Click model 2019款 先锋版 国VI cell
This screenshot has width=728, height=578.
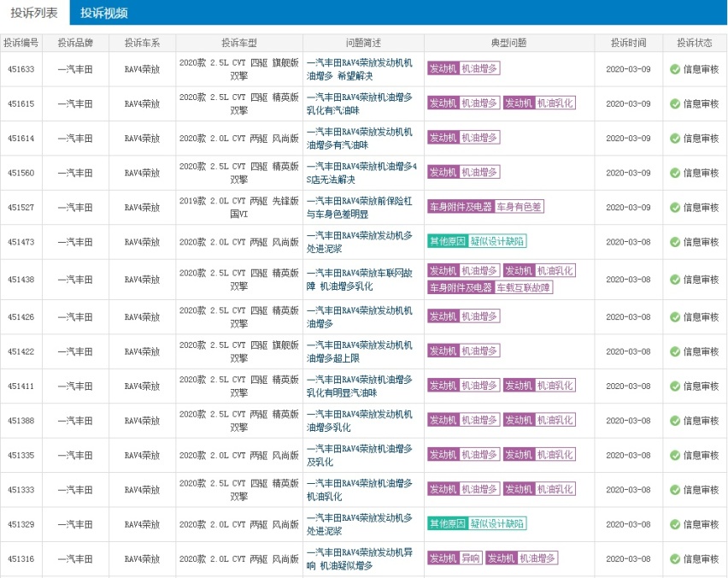pyautogui.click(x=239, y=207)
